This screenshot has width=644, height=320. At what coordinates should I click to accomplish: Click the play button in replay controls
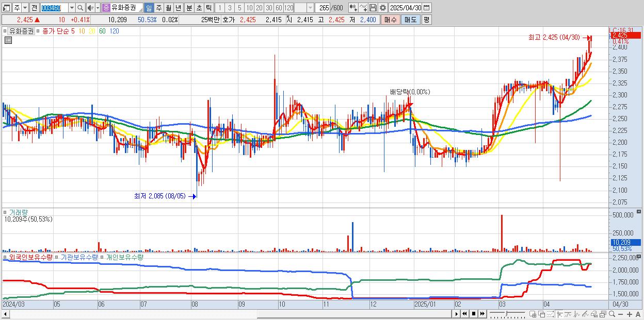456,314
